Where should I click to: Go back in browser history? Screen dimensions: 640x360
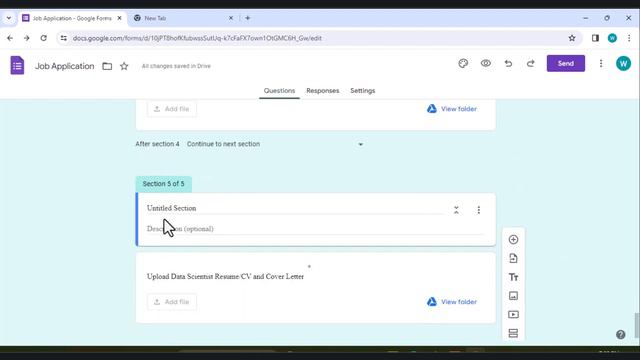[10, 38]
